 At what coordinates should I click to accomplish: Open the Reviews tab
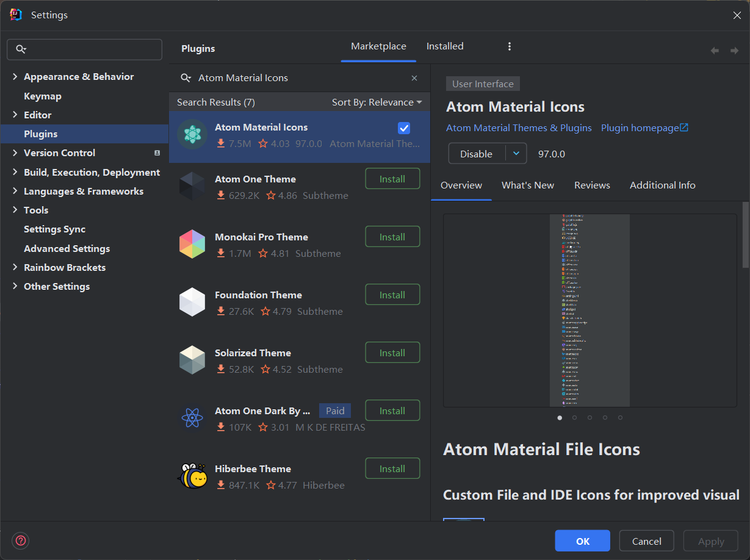(x=592, y=185)
